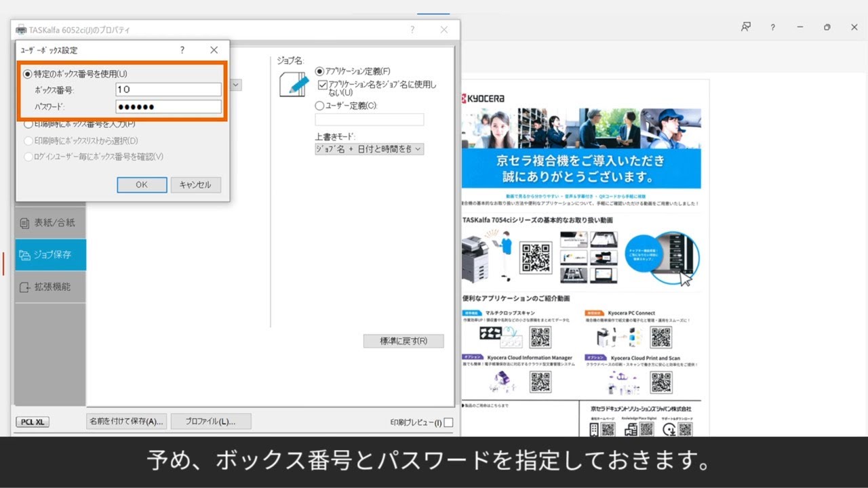Click the マルチクロップスキャン QR code
This screenshot has width=868, height=488.
540,337
